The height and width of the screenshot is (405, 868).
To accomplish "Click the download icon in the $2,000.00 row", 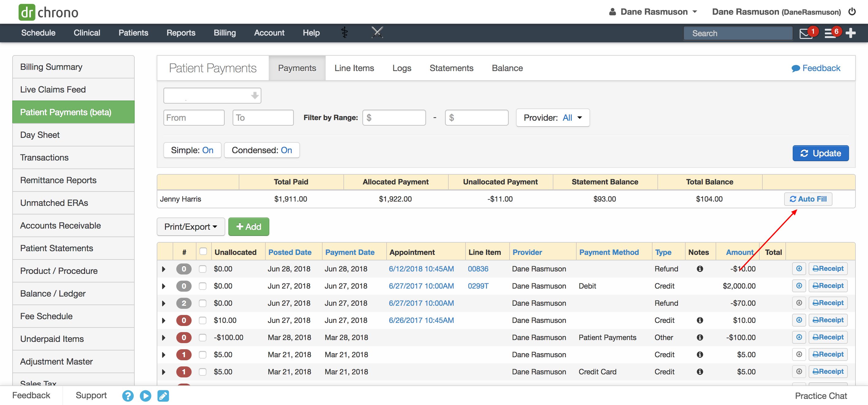I will [799, 286].
